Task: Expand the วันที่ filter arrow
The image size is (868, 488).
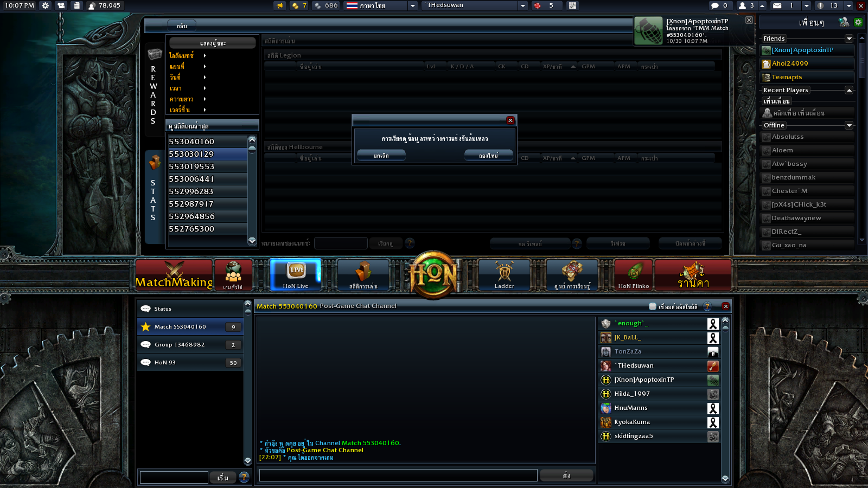Action: pyautogui.click(x=205, y=77)
